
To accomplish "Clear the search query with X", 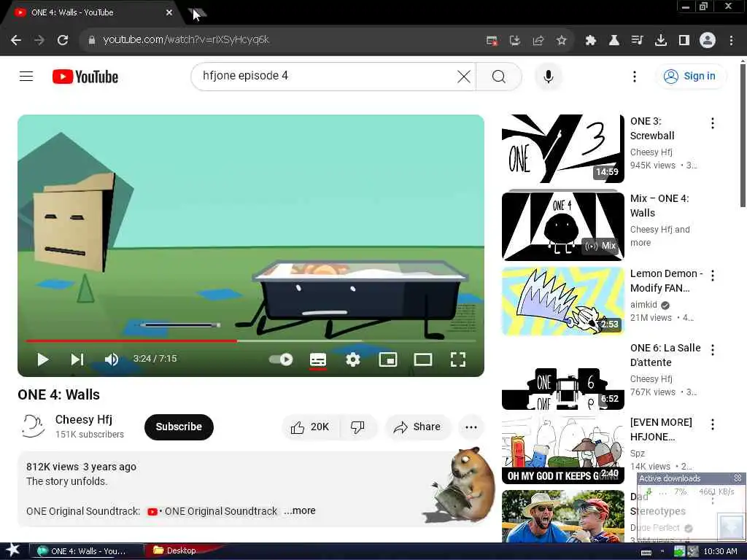I will click(x=463, y=76).
